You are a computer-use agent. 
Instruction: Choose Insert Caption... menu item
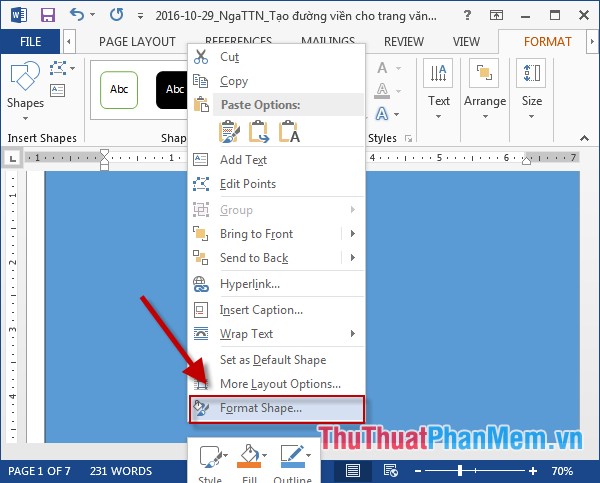click(276, 310)
